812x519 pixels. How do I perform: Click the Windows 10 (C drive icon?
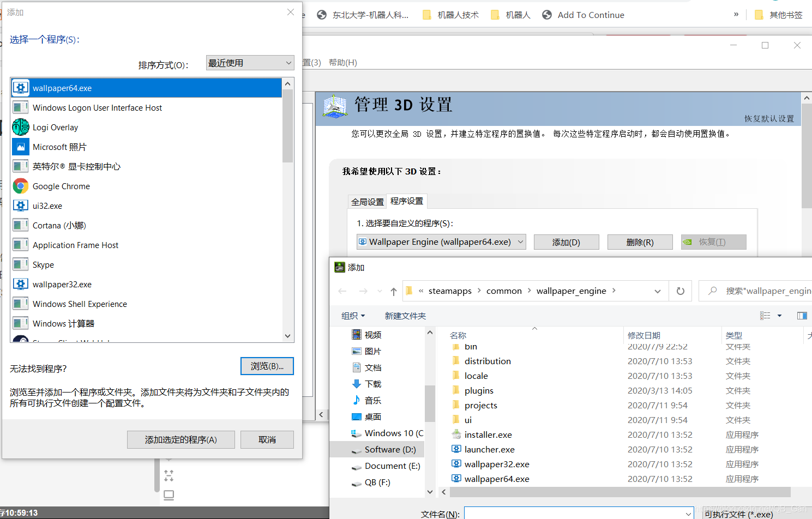click(357, 433)
